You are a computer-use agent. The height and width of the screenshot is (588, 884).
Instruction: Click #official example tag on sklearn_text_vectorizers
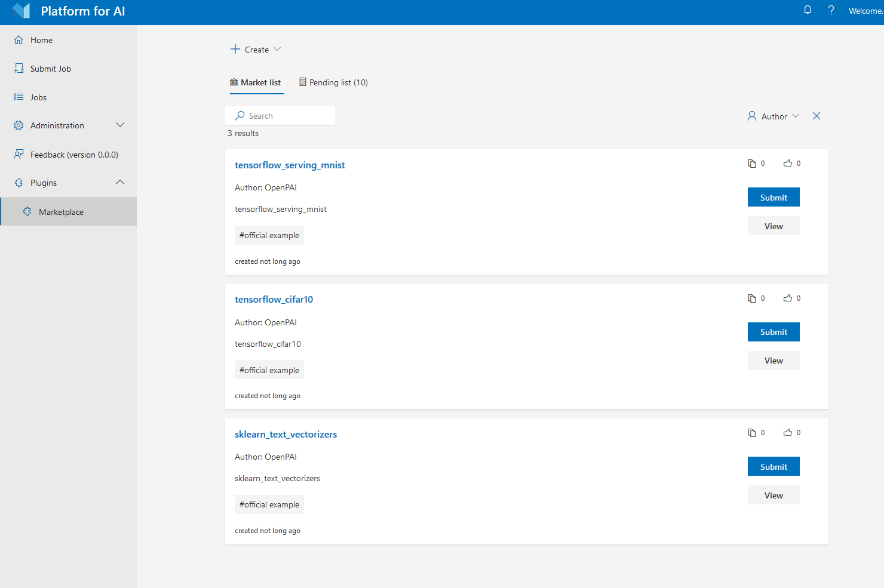point(269,504)
